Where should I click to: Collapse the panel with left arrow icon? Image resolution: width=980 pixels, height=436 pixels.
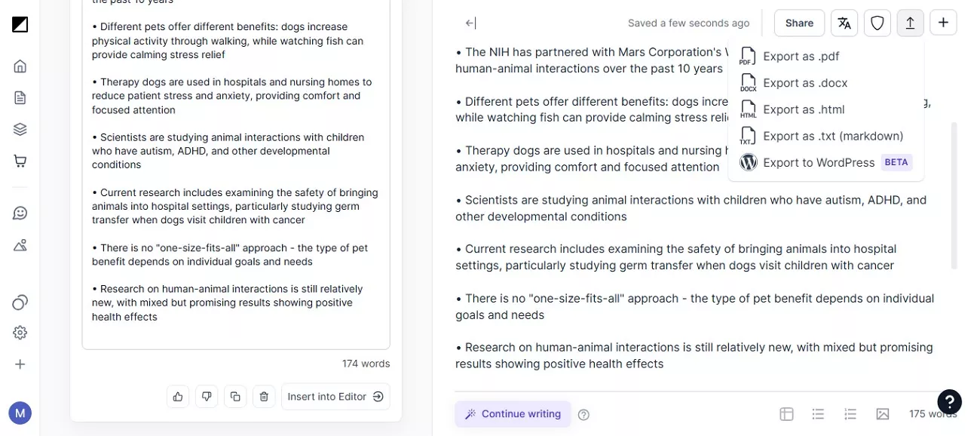click(470, 23)
